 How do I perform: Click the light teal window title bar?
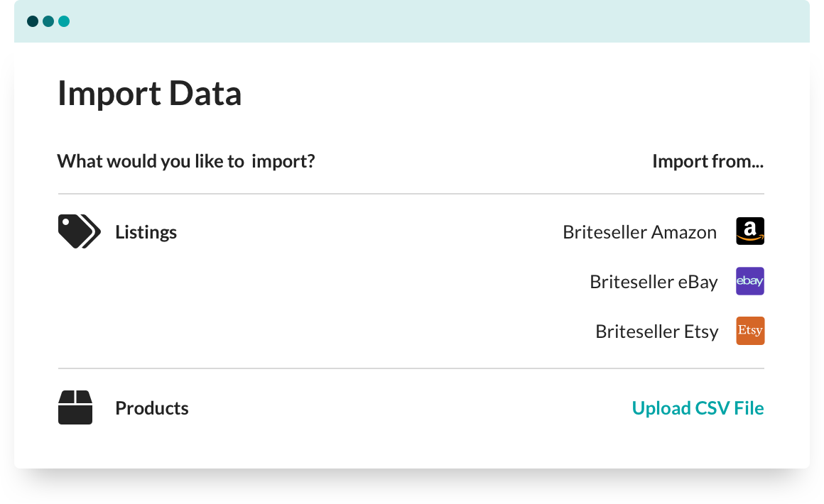(426, 21)
